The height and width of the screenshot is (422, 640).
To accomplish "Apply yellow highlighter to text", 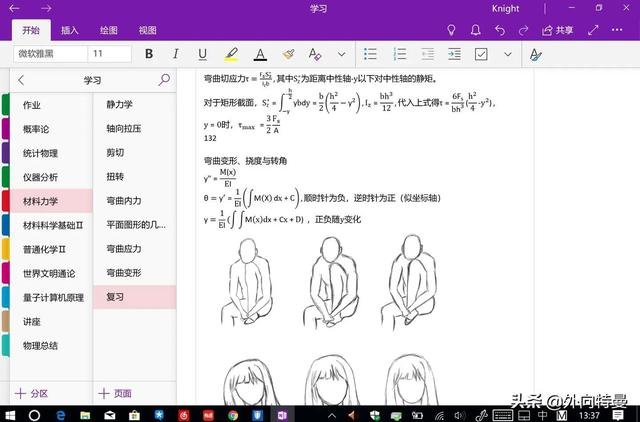I will 231,54.
